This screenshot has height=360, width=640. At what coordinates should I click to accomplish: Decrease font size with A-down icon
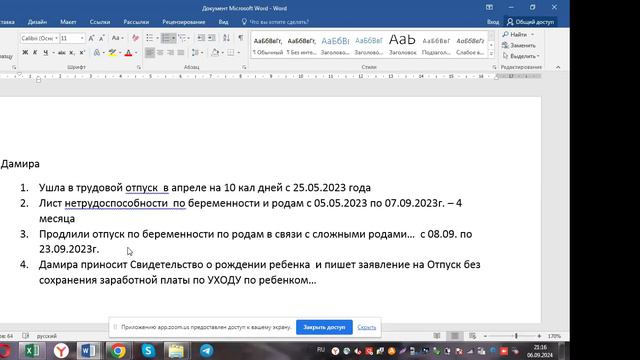tap(102, 38)
